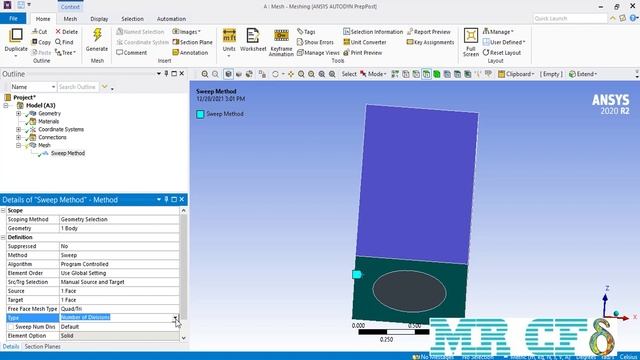Viewport: 640px width, 360px height.
Task: Expand the Coordinate Systems tree node
Action: coord(18,129)
